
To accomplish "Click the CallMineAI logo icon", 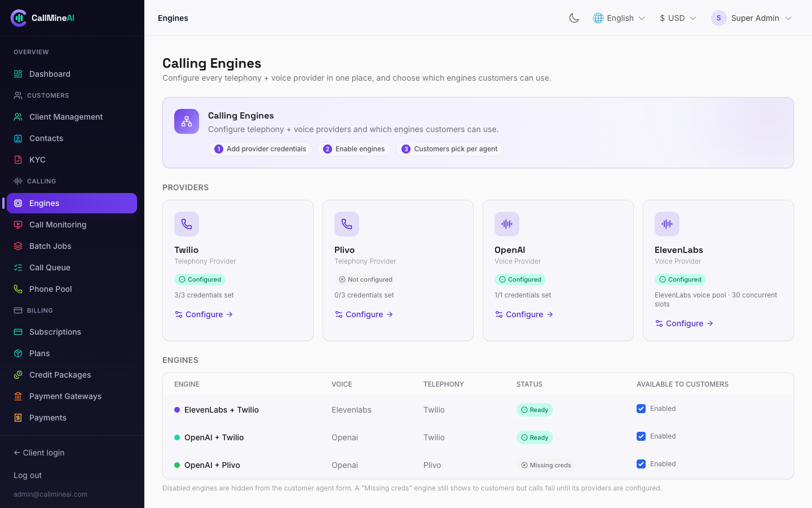I will point(19,18).
